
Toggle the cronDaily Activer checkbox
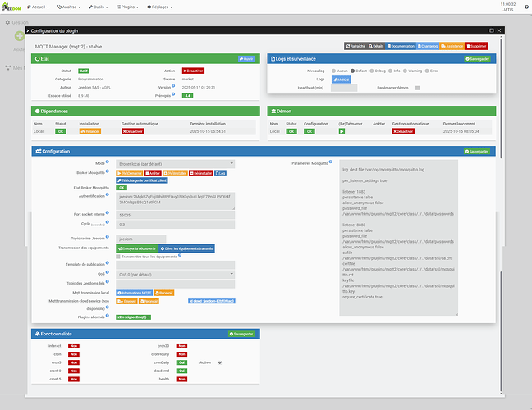click(x=220, y=362)
